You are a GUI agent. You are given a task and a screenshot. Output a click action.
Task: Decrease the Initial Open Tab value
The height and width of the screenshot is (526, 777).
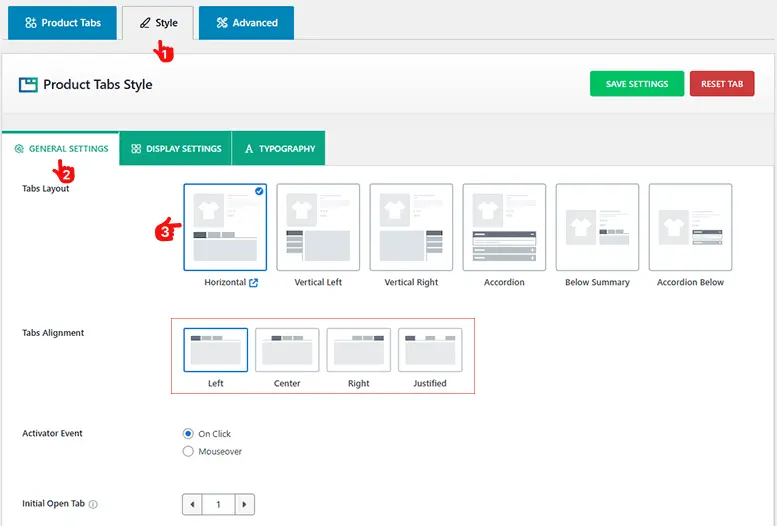pyautogui.click(x=192, y=505)
